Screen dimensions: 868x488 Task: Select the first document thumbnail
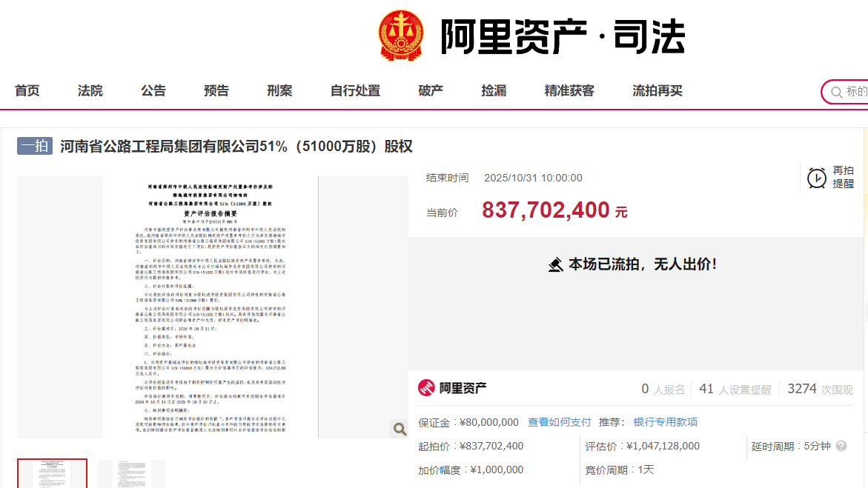click(52, 474)
